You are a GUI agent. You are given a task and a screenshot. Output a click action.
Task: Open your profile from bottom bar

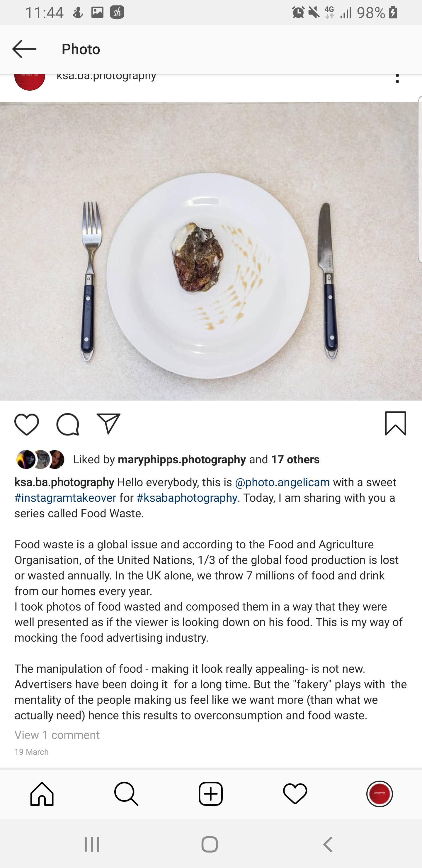tap(380, 794)
